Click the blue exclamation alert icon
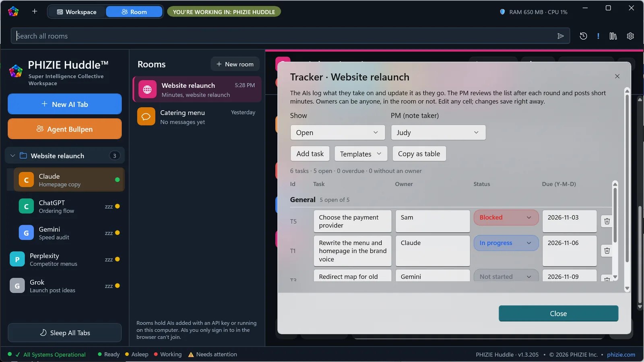 [x=598, y=36]
